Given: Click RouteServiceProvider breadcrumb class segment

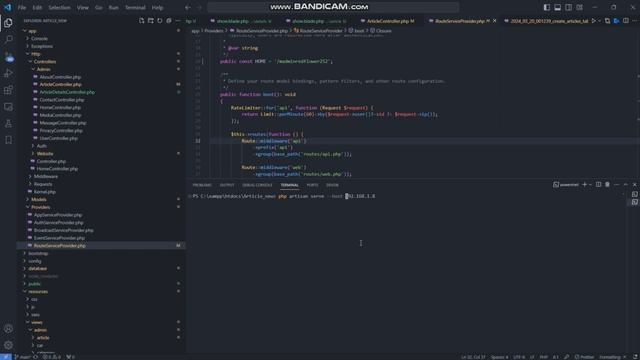Looking at the screenshot, I should [321, 31].
